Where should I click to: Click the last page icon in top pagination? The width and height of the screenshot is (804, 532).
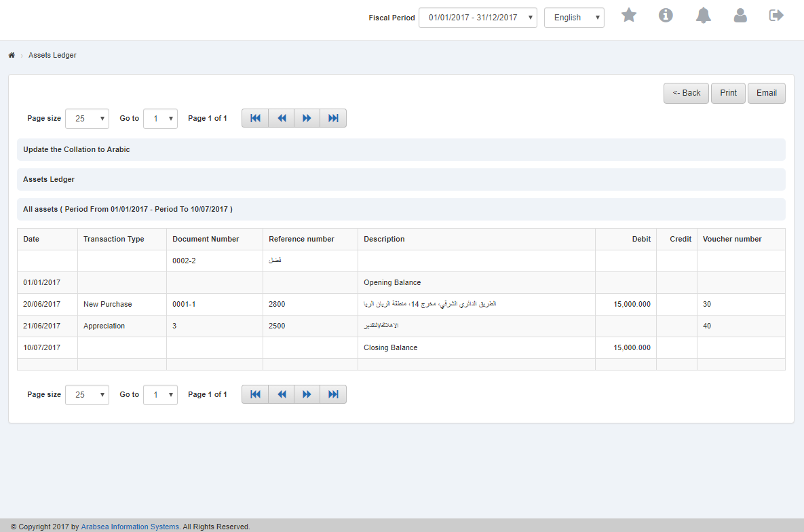333,117
